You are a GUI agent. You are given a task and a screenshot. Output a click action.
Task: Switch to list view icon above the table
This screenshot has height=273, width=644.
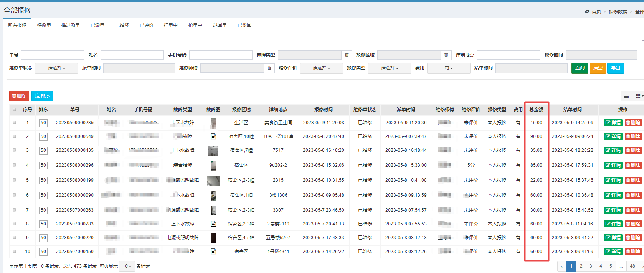626,96
